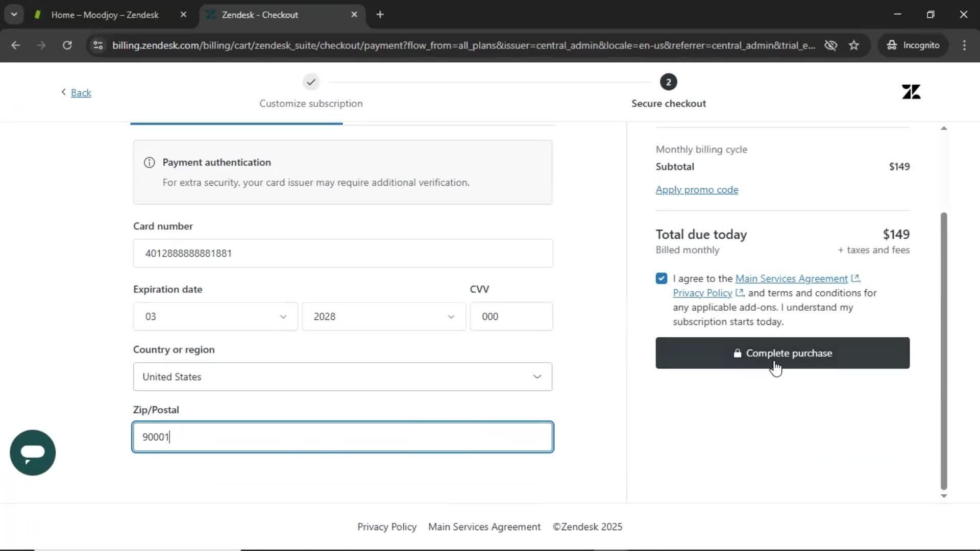
Task: Click Apply promo code link
Action: (x=697, y=190)
